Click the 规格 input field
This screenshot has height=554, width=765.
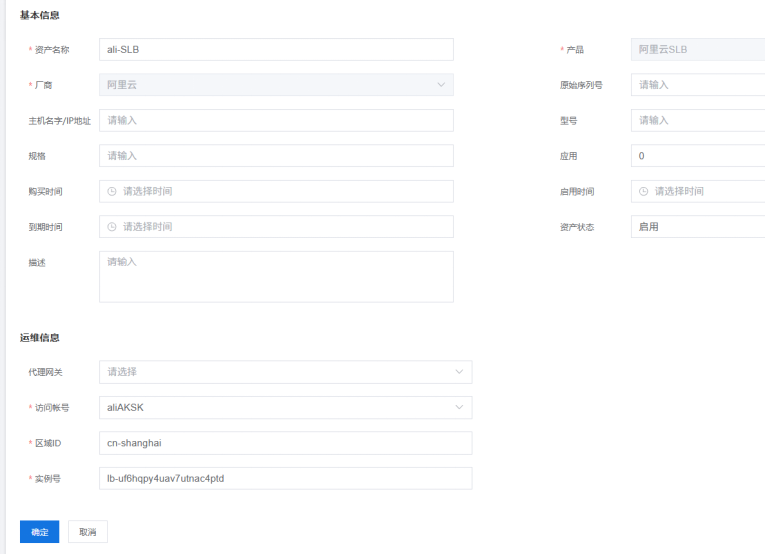click(x=276, y=156)
